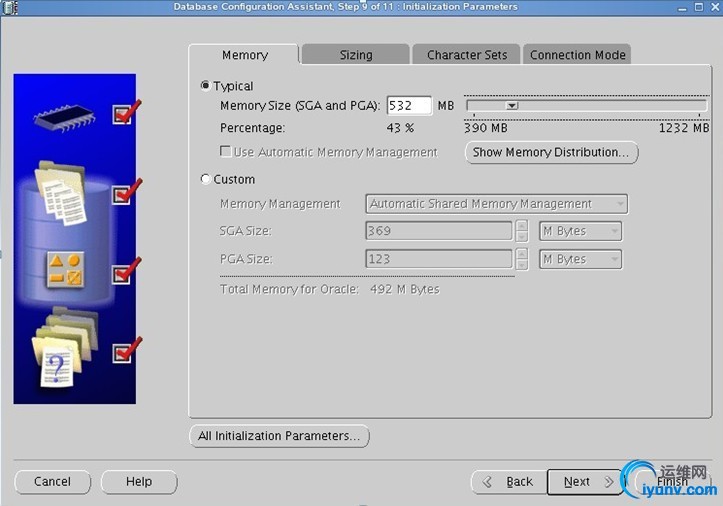The width and height of the screenshot is (723, 506).
Task: Click Show Memory Distribution button
Action: pyautogui.click(x=551, y=152)
